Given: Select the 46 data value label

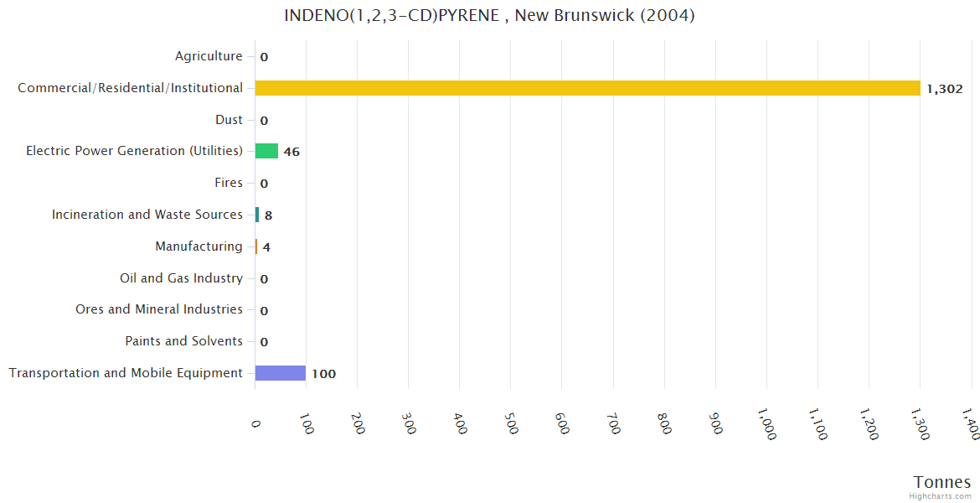Looking at the screenshot, I should click(291, 152).
